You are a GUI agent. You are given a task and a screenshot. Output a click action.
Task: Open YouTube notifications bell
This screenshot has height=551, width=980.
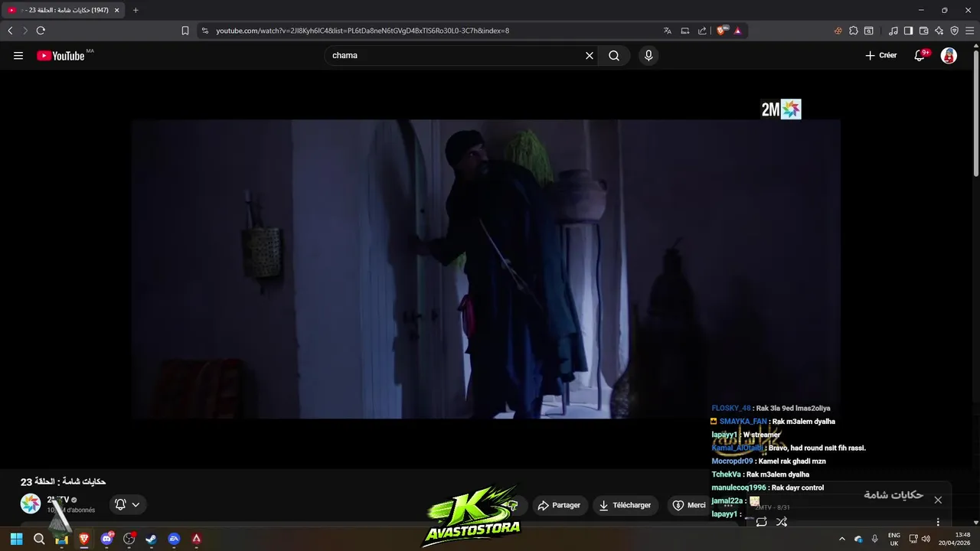(x=920, y=55)
